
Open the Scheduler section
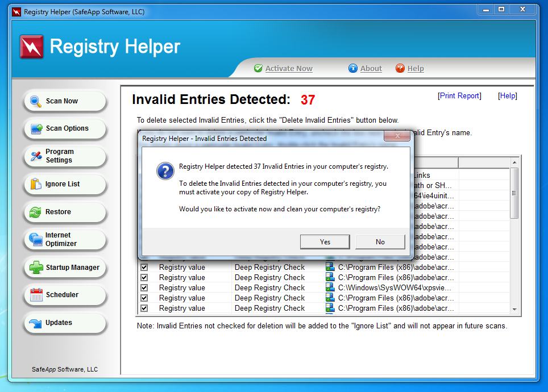pos(65,295)
